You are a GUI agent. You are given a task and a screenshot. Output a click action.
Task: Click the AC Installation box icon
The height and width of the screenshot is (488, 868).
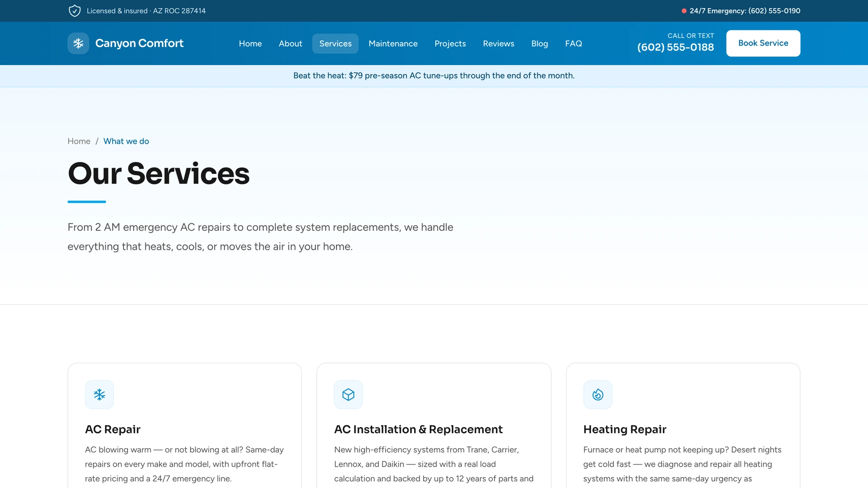pyautogui.click(x=349, y=394)
